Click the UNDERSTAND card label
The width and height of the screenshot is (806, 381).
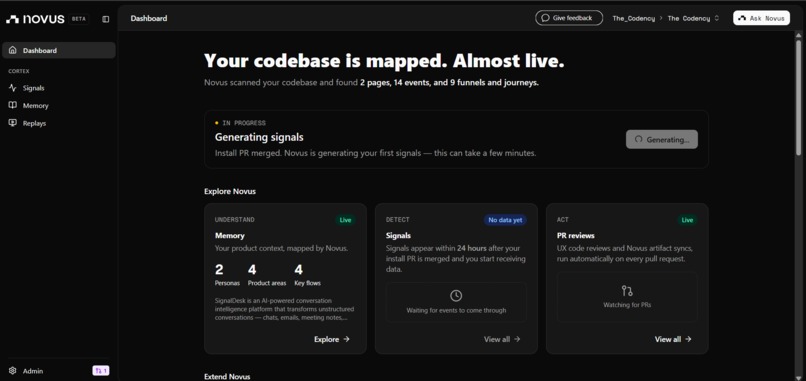click(234, 220)
